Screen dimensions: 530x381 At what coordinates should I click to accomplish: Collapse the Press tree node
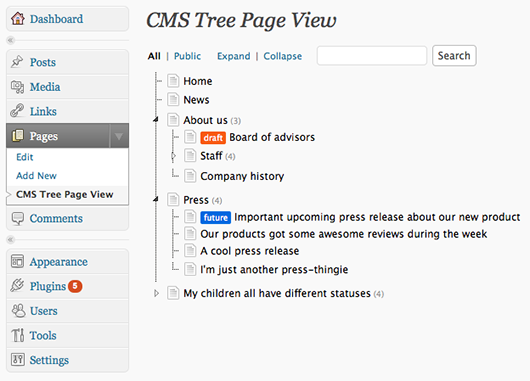(x=156, y=199)
